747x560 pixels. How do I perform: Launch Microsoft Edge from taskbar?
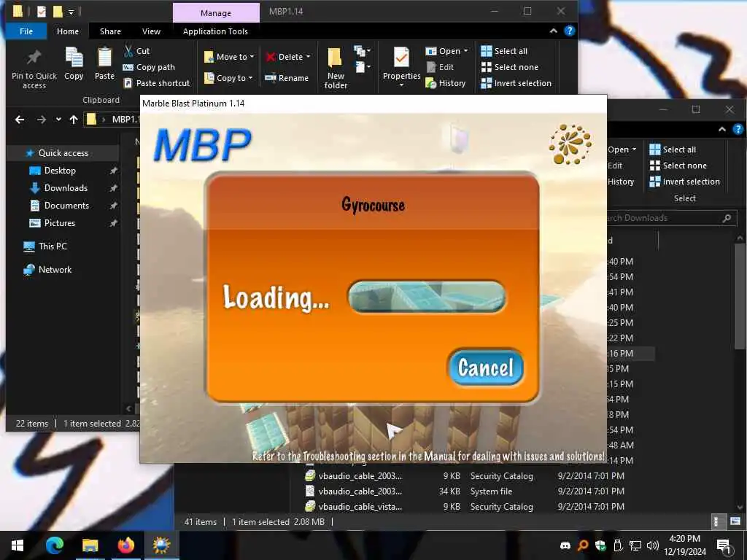point(55,545)
